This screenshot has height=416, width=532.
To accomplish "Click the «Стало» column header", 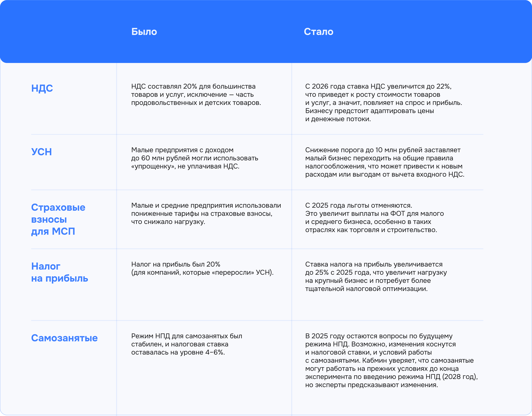I will (318, 32).
